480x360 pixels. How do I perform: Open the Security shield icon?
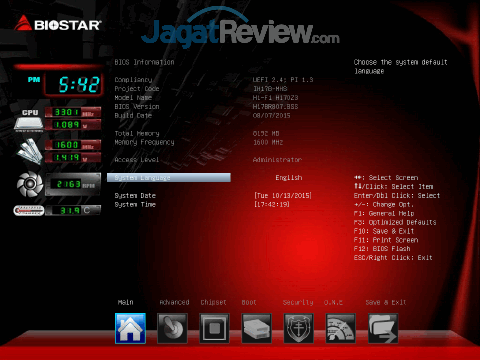298,328
